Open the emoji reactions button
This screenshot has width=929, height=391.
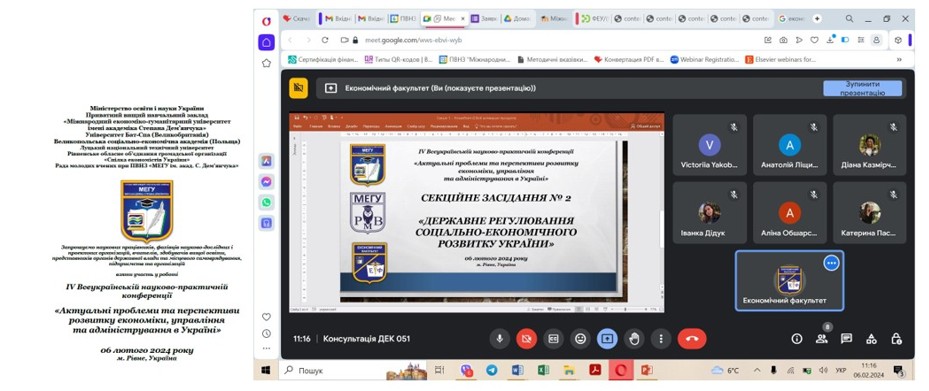coord(581,339)
